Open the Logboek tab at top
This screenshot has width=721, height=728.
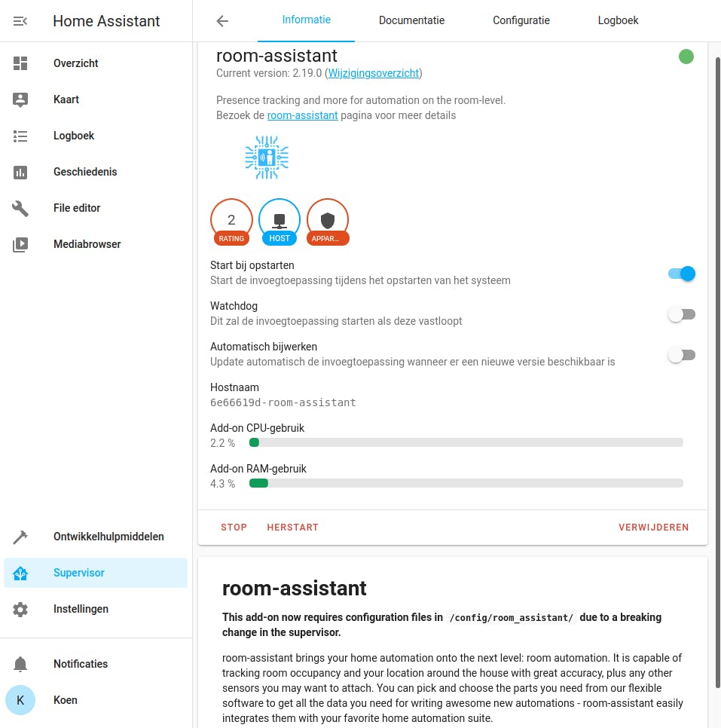618,21
